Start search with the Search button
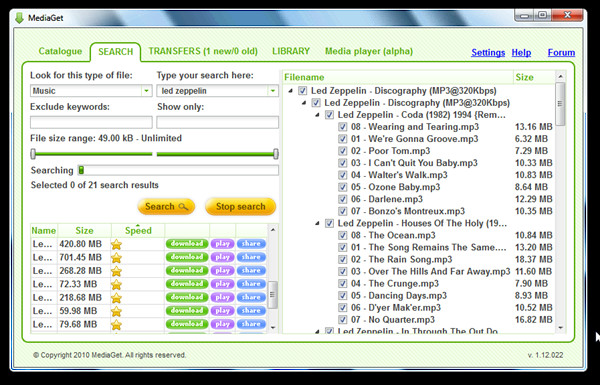The width and height of the screenshot is (600, 385). tap(166, 207)
